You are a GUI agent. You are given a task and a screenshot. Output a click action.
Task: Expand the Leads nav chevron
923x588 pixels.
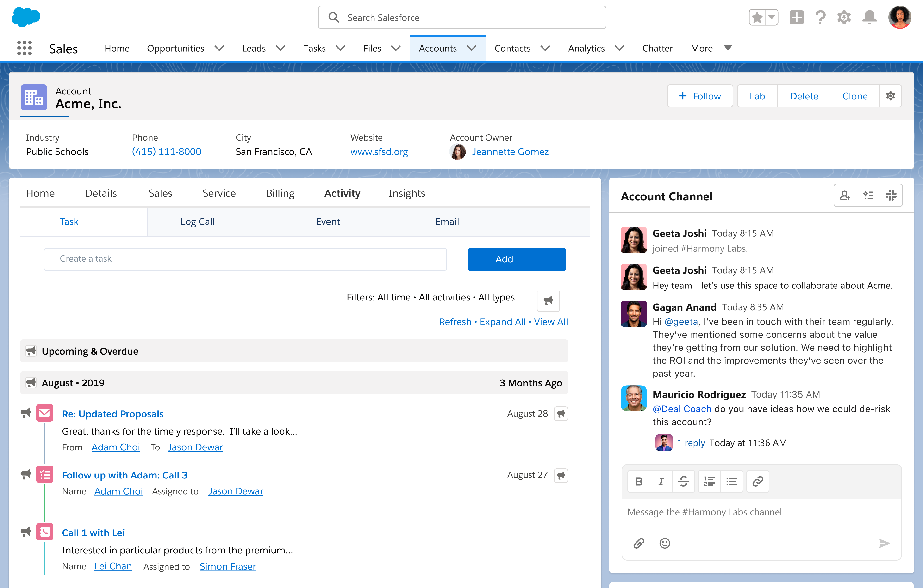(x=281, y=48)
